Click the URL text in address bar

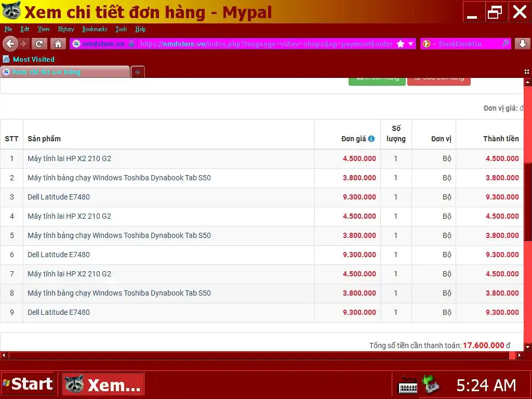point(267,44)
